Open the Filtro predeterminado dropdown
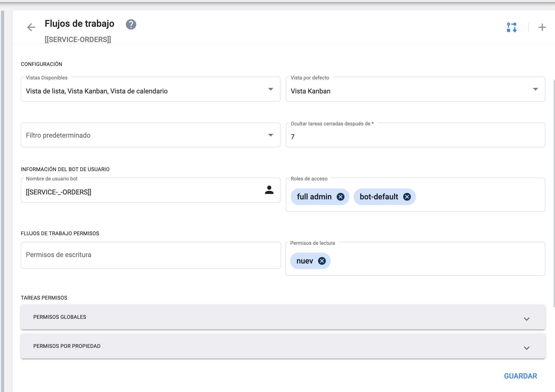555x392 pixels. 271,135
